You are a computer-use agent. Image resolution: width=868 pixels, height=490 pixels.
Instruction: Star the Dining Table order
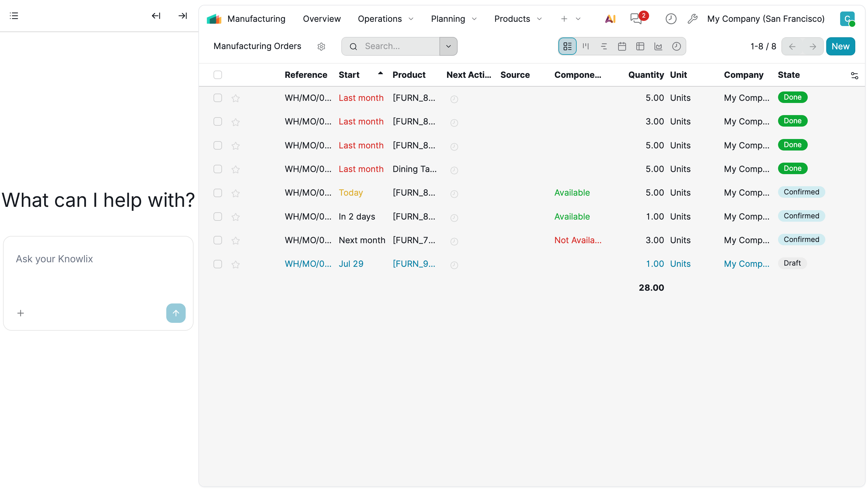[x=236, y=169]
